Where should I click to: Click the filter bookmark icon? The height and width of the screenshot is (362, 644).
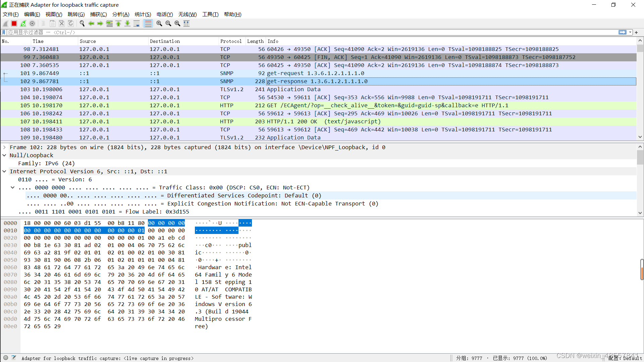[x=4, y=32]
